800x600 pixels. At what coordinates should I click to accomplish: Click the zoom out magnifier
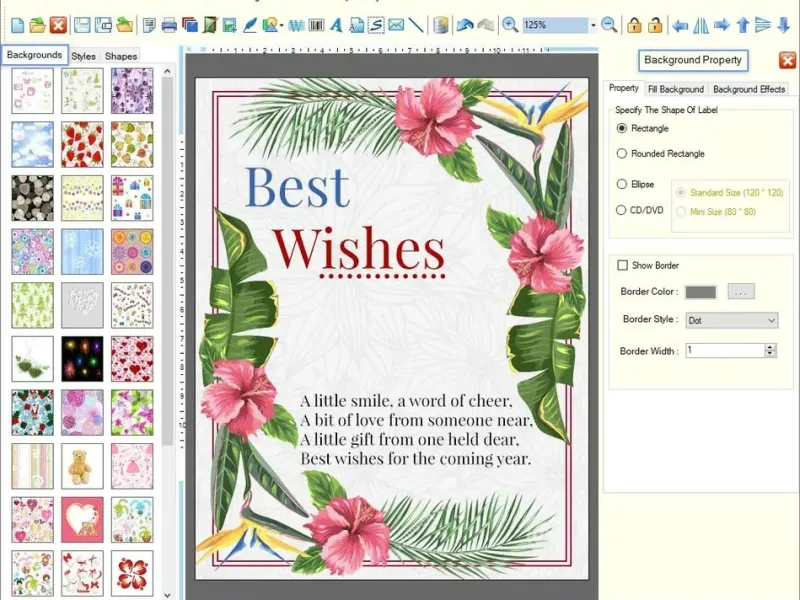pos(609,24)
